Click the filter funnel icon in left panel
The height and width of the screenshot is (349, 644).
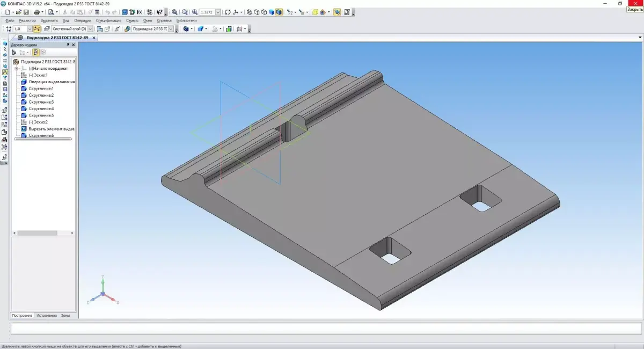coord(5,77)
